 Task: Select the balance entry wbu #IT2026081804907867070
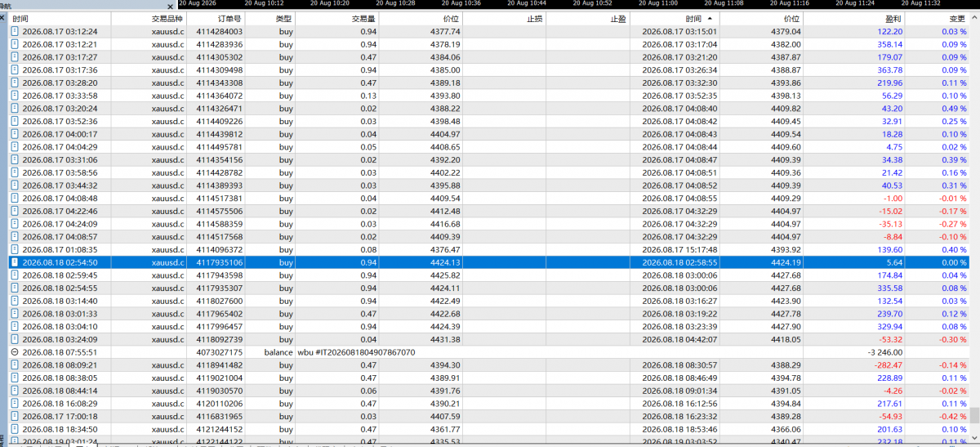[357, 351]
